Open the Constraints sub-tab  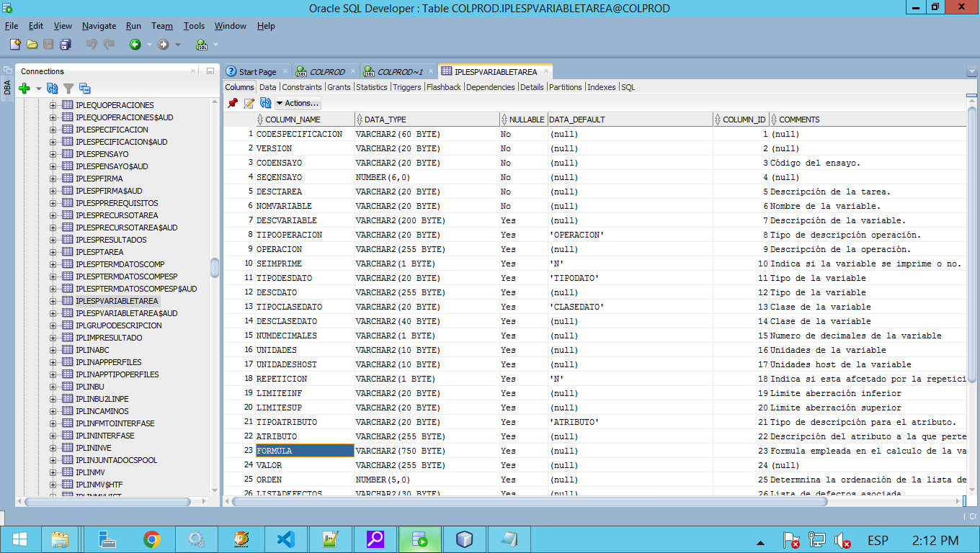tap(302, 87)
